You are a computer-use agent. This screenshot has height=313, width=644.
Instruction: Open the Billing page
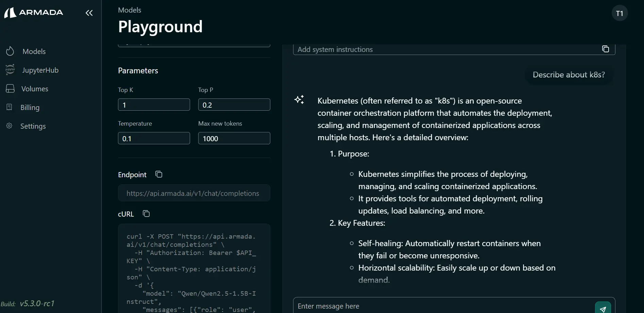(x=30, y=107)
